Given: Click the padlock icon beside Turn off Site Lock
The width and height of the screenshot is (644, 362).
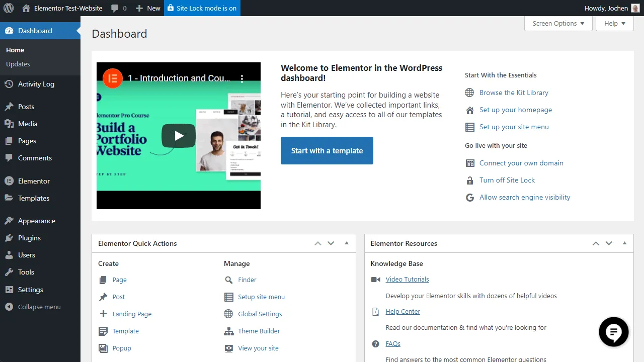Looking at the screenshot, I should (x=469, y=180).
